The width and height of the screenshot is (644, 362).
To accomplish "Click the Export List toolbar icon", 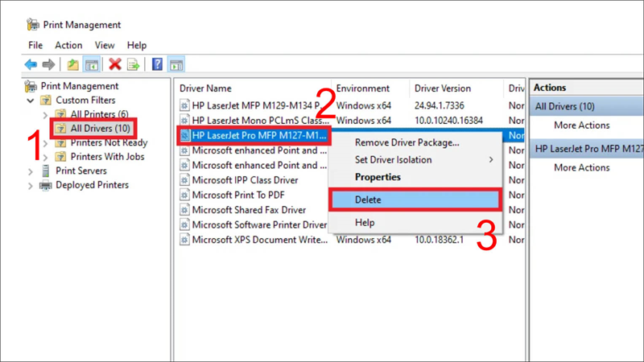I will 133,64.
